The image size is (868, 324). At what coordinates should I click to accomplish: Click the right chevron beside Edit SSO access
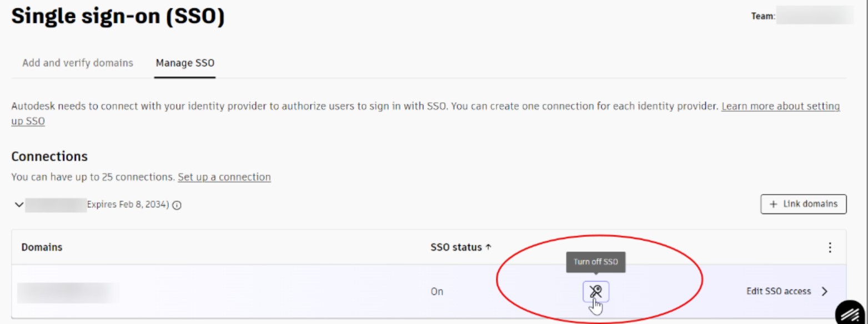click(x=825, y=292)
